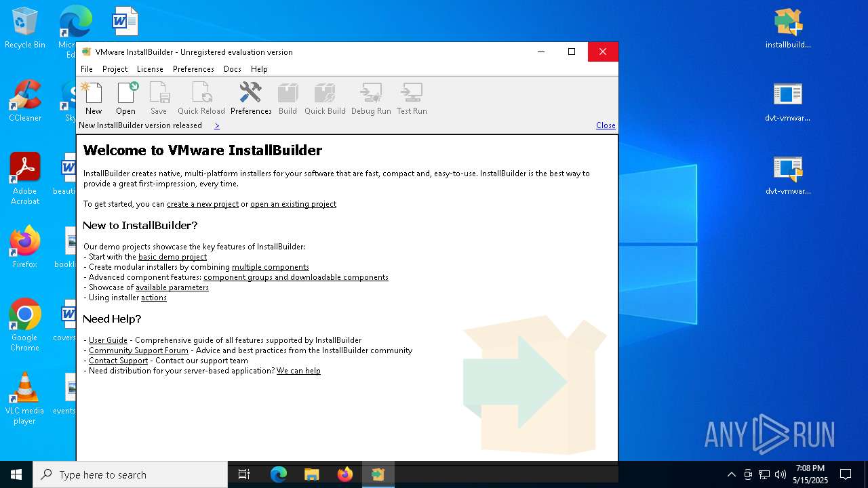Select the Adobe Acrobat desktop icon

click(25, 179)
